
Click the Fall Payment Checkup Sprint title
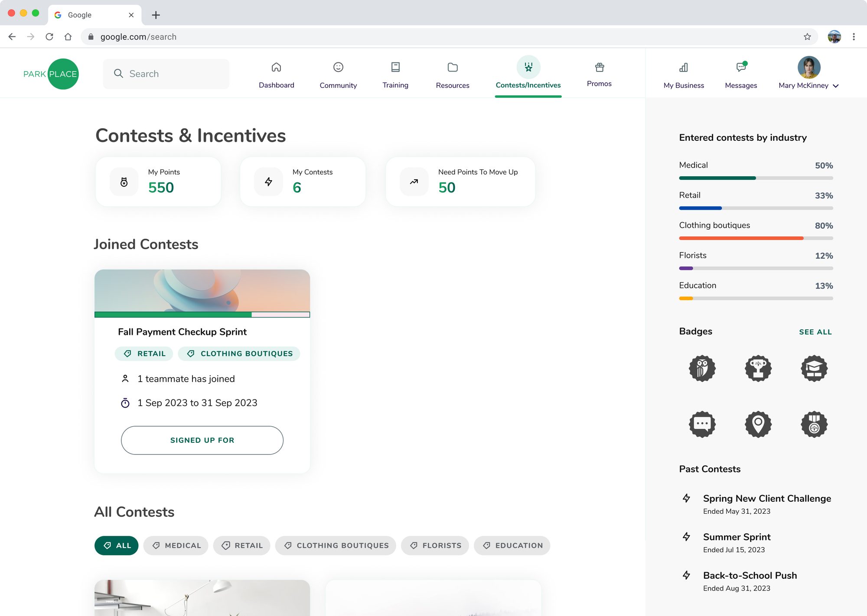tap(182, 332)
